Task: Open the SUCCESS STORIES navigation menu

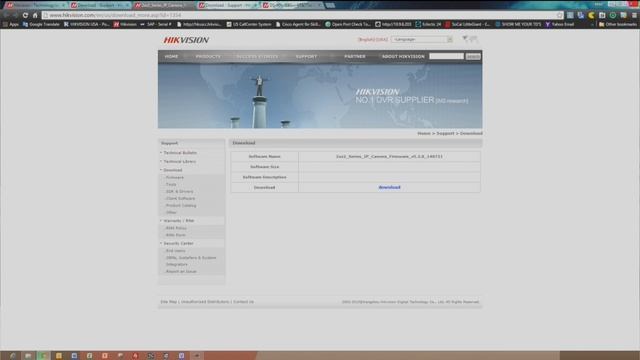Action: pyautogui.click(x=257, y=56)
